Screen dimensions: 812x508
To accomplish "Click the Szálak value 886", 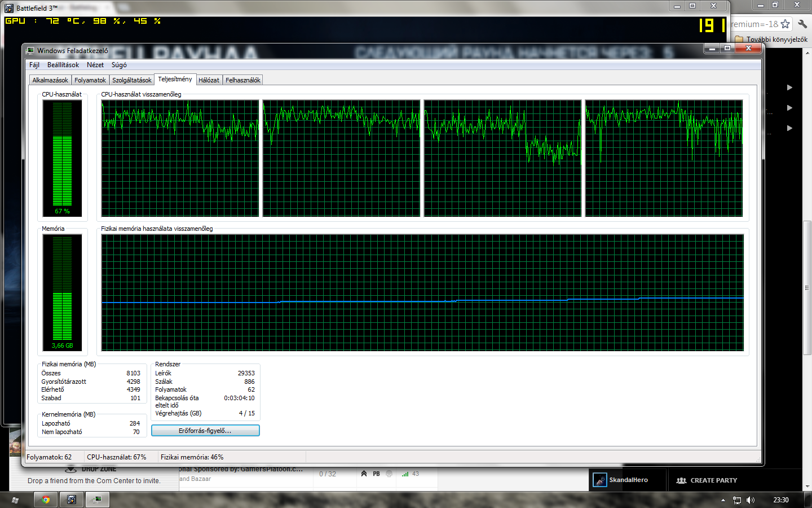I will point(249,382).
